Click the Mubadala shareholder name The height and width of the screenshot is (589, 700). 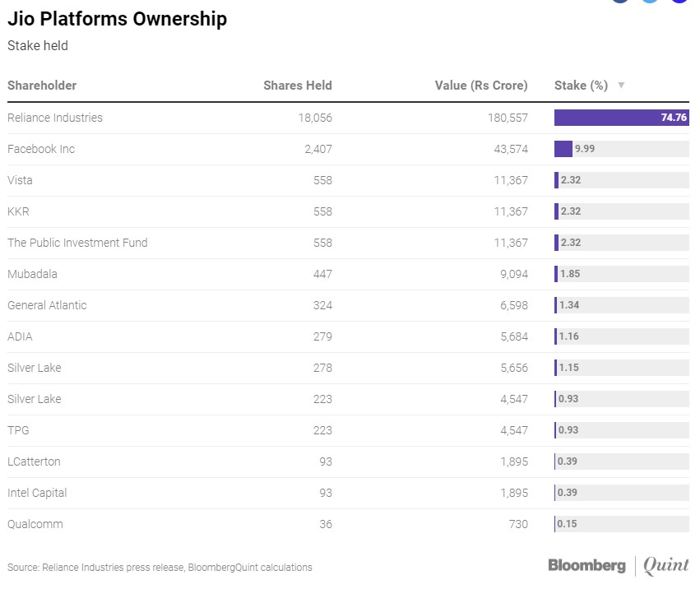click(33, 274)
